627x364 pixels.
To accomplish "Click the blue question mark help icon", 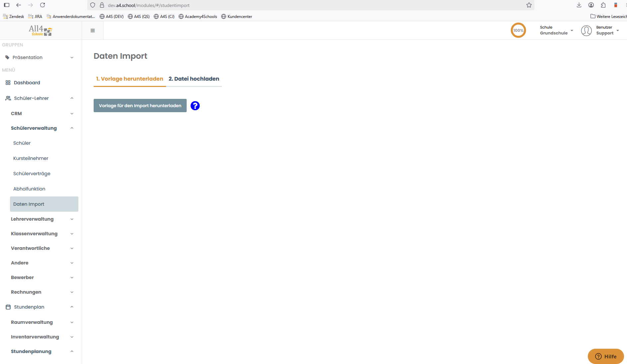I will point(195,106).
